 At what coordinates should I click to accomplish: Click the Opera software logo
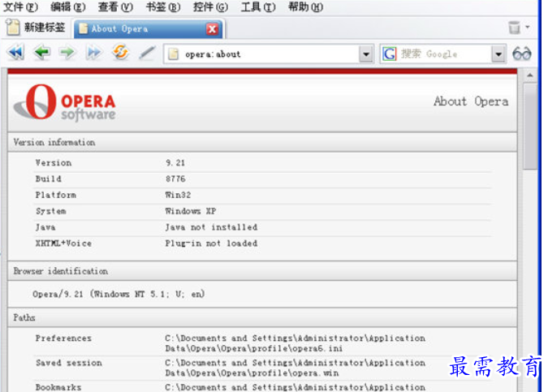click(x=65, y=102)
